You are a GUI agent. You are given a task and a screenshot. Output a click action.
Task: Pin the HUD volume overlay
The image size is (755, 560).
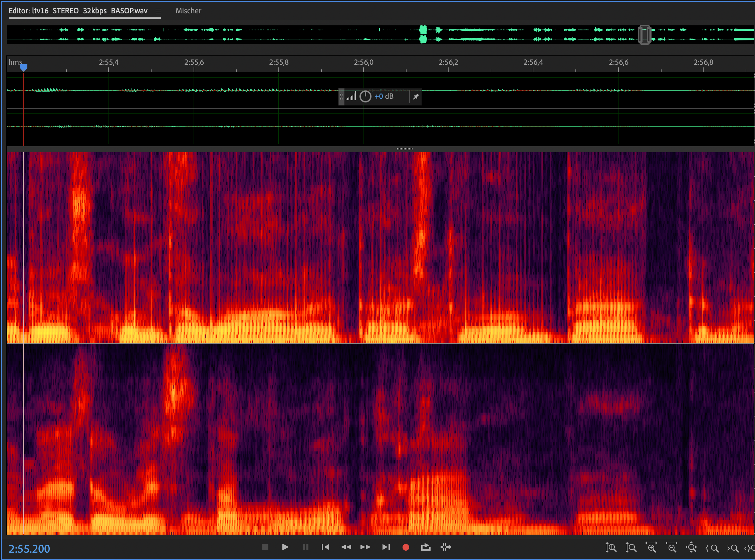(x=416, y=97)
